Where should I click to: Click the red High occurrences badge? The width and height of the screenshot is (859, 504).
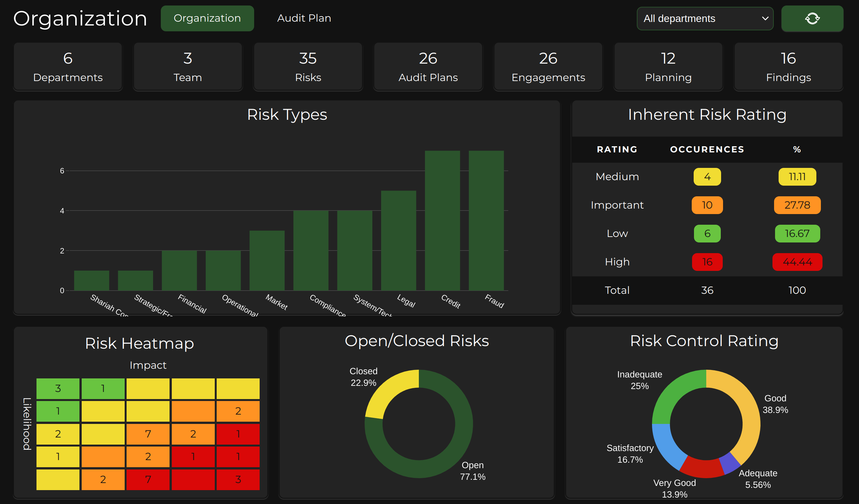click(x=707, y=262)
